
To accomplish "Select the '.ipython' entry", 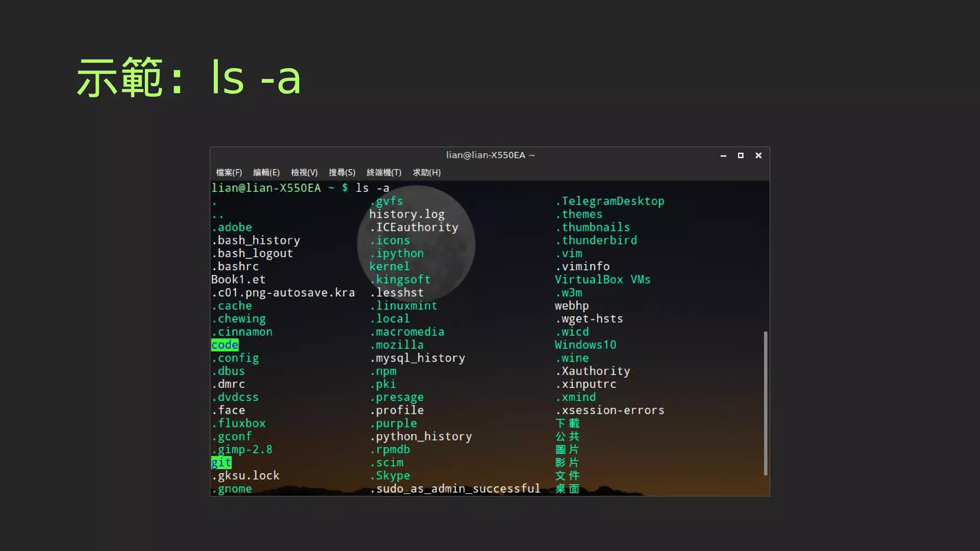I will [x=397, y=253].
